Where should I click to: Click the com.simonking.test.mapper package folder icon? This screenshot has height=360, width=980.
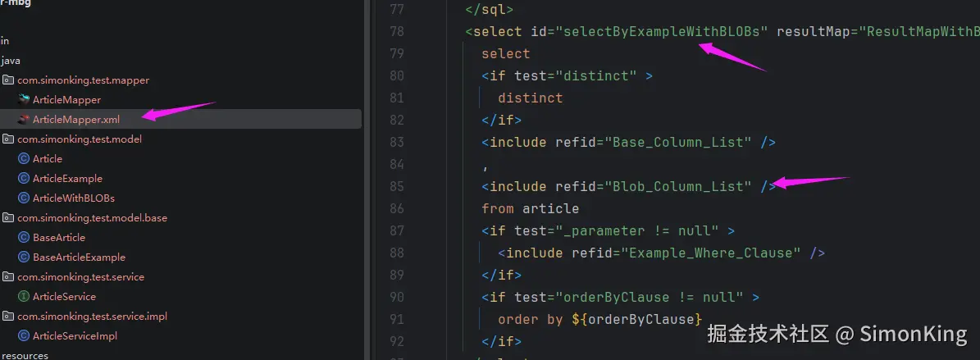[x=8, y=80]
